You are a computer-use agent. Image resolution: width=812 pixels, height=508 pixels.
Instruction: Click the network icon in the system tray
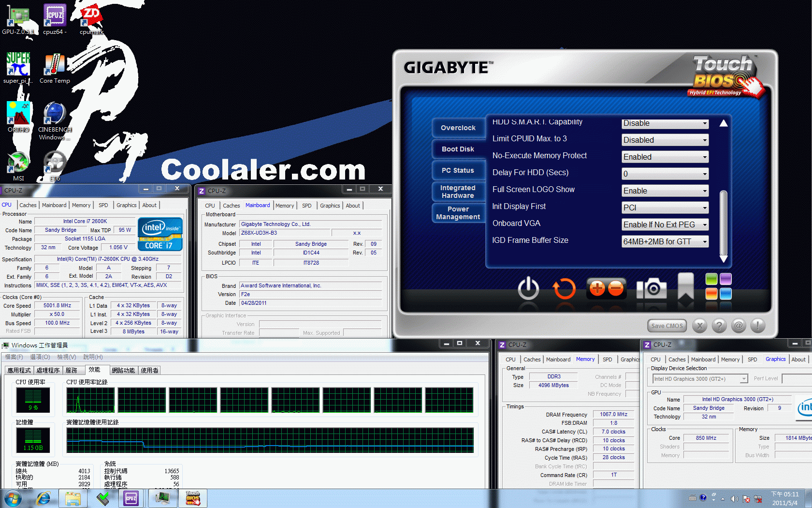click(758, 499)
